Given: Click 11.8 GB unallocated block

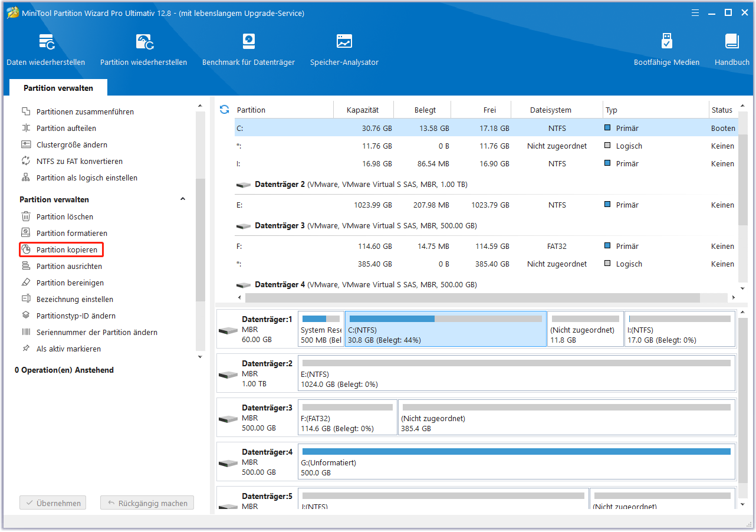Looking at the screenshot, I should (585, 329).
